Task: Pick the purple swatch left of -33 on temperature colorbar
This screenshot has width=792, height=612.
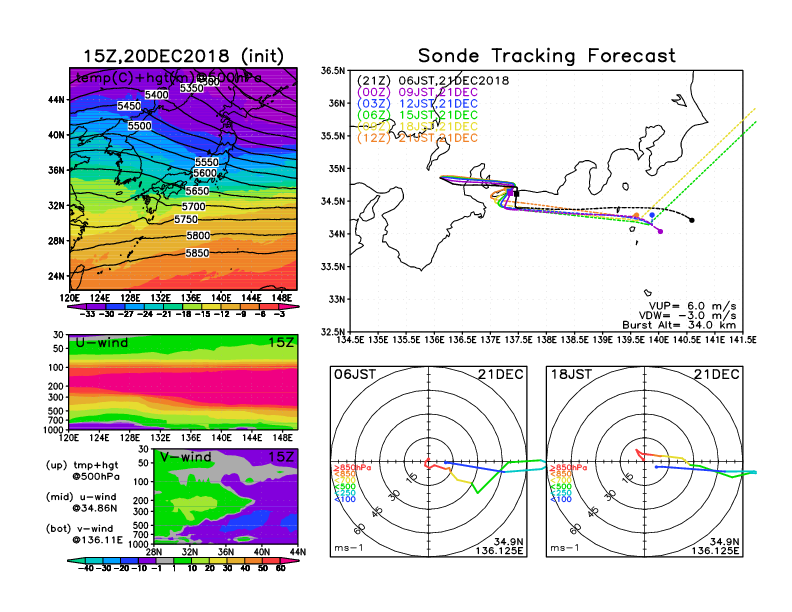Action: click(x=78, y=307)
